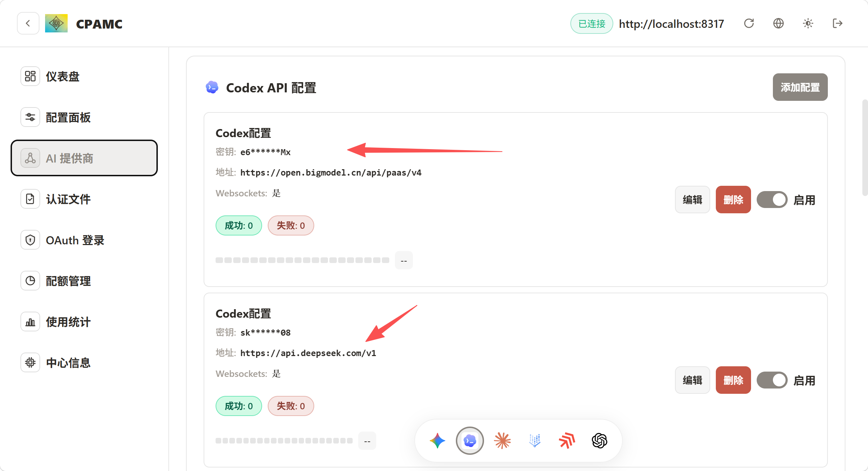This screenshot has width=868, height=471.
Task: Click the config panel sliders icon
Action: 30,117
